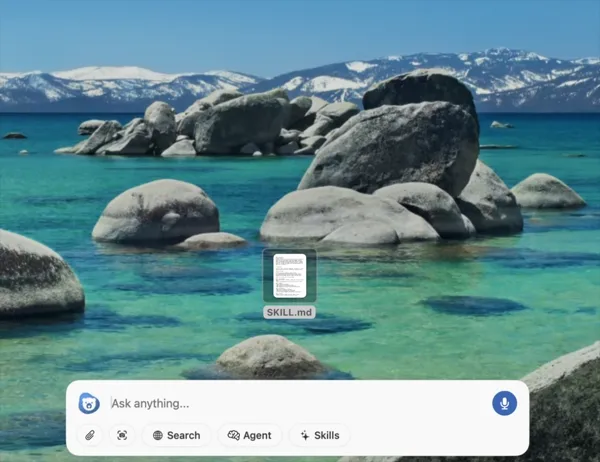Viewport: 600px width, 462px height.
Task: Click the globe icon inside Search chip
Action: click(x=158, y=435)
